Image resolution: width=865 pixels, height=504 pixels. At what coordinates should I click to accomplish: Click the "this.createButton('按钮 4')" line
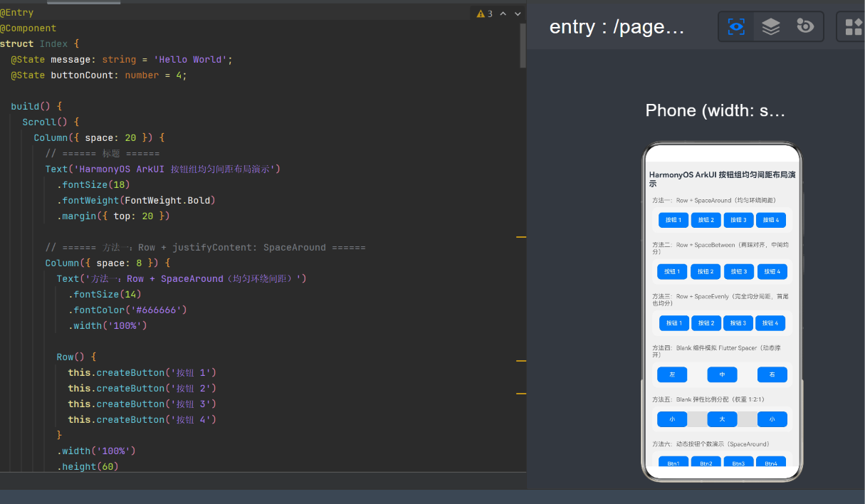142,419
